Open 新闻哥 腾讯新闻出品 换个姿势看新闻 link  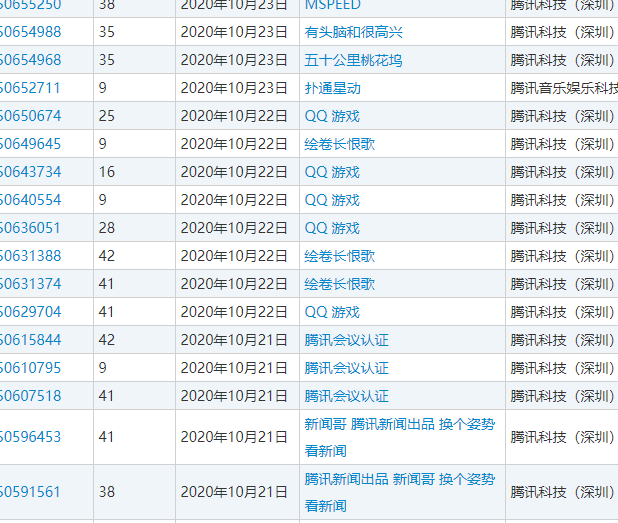(x=400, y=437)
